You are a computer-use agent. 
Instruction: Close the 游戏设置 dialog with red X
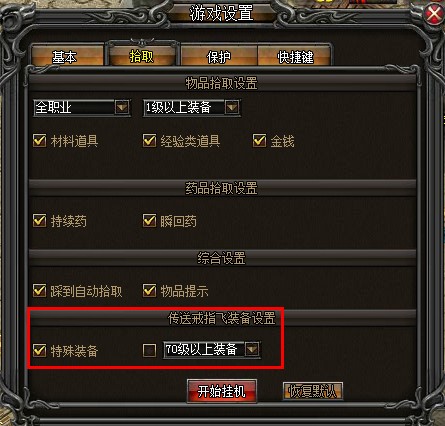pyautogui.click(x=434, y=14)
